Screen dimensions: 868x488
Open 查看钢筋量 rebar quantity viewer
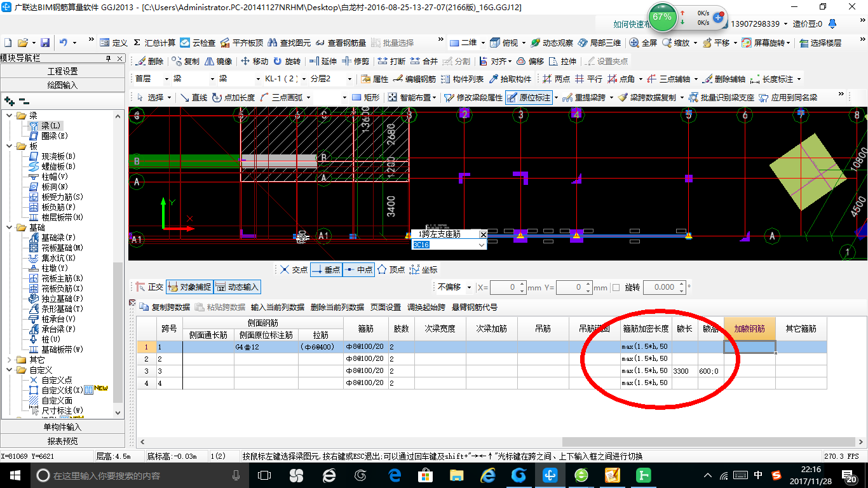[x=341, y=43]
